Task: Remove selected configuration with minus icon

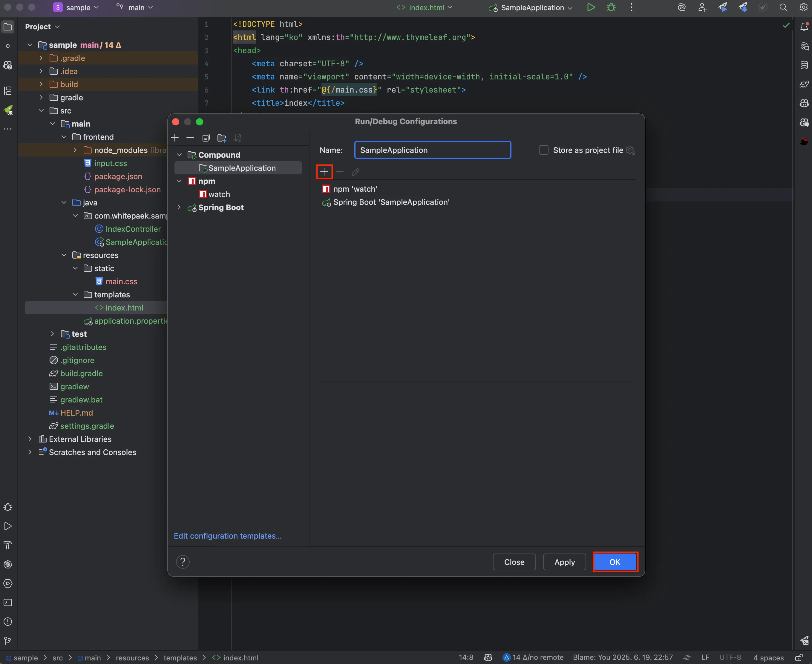Action: tap(190, 138)
